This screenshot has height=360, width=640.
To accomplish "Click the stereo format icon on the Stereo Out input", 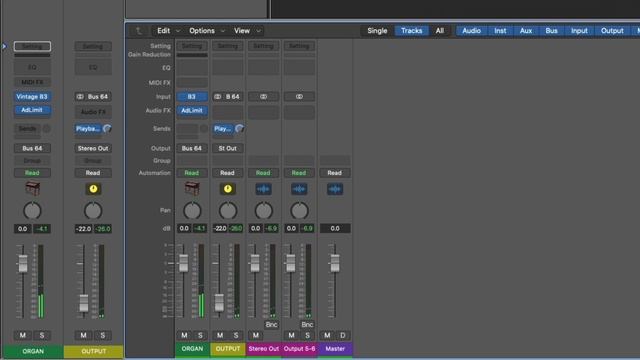I will (x=263, y=97).
